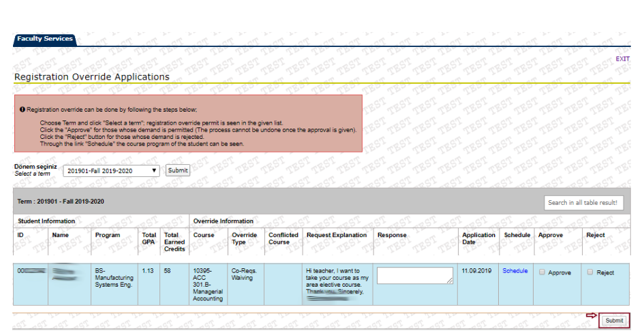Tick the Approve checkbox

pos(542,272)
